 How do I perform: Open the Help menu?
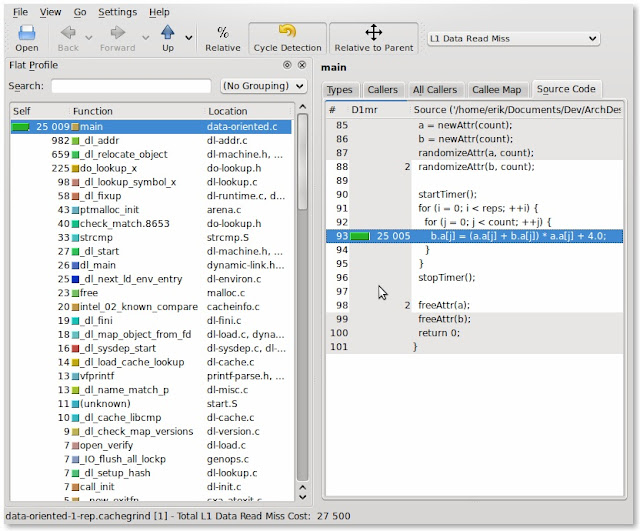(159, 12)
